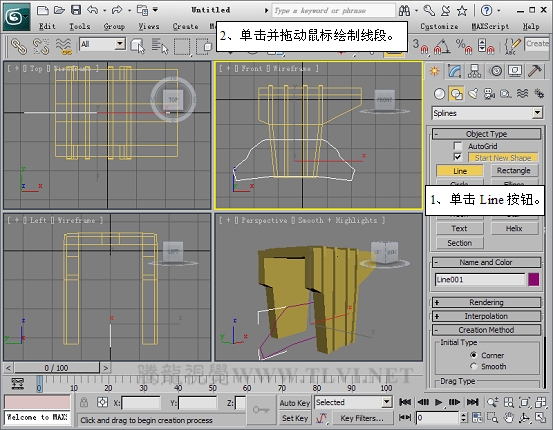Open the Hierarchy panel tab
The width and height of the screenshot is (553, 430).
click(474, 71)
